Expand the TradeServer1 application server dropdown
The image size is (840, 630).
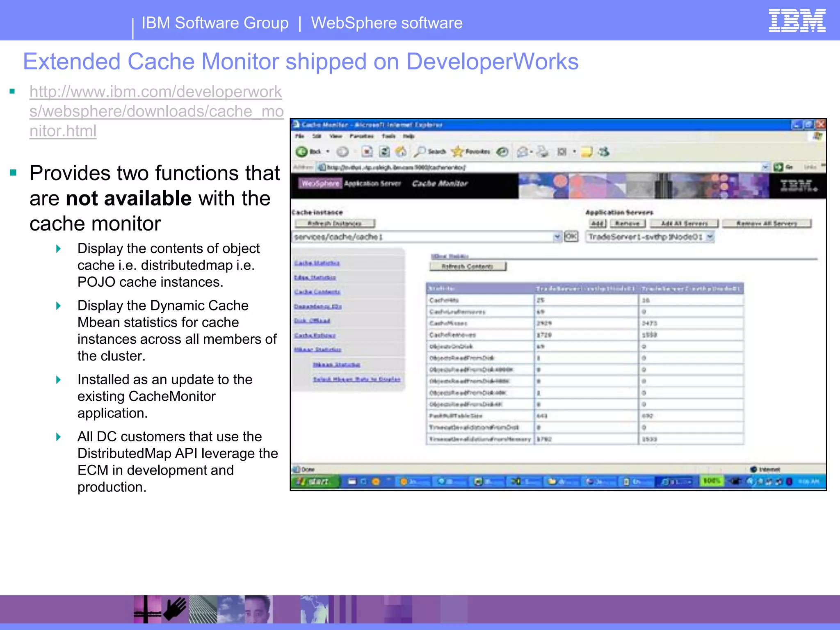tap(710, 237)
